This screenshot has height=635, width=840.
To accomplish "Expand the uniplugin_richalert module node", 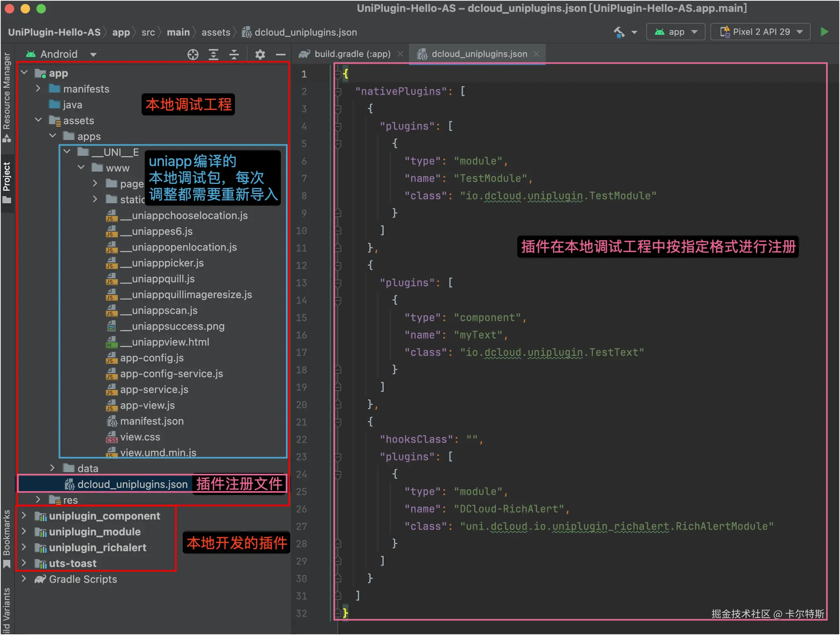I will point(24,547).
